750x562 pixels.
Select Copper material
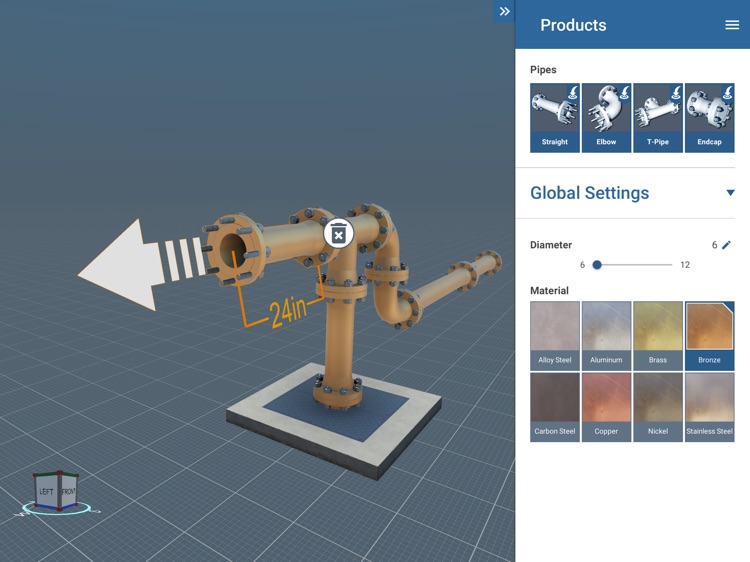[x=607, y=408]
